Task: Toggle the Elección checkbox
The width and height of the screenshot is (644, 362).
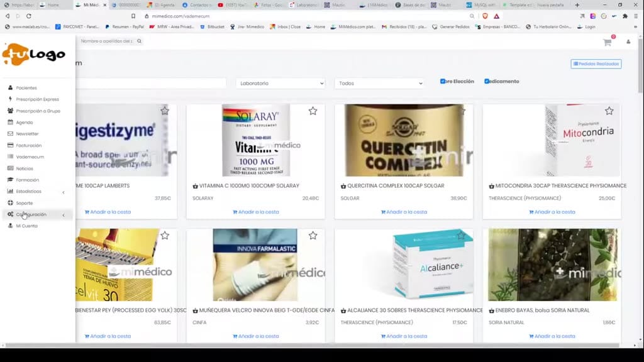Action: click(442, 81)
